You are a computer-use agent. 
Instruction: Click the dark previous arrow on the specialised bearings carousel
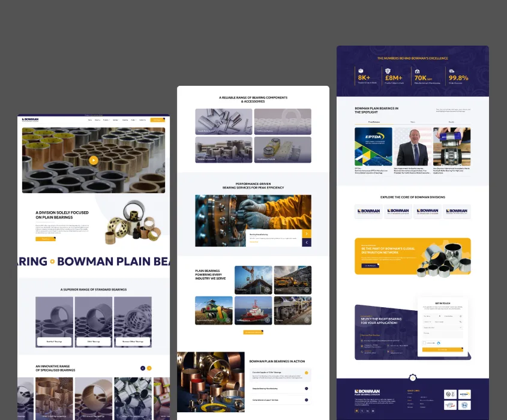tap(143, 368)
